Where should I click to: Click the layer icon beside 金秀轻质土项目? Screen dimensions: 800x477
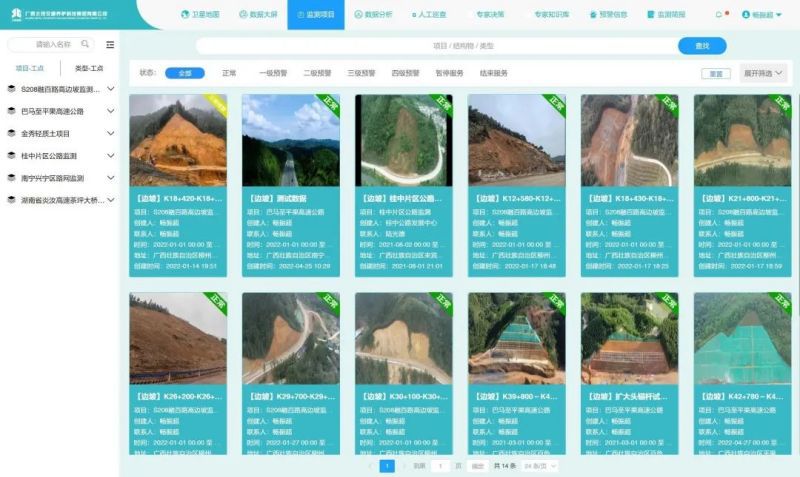(x=11, y=133)
